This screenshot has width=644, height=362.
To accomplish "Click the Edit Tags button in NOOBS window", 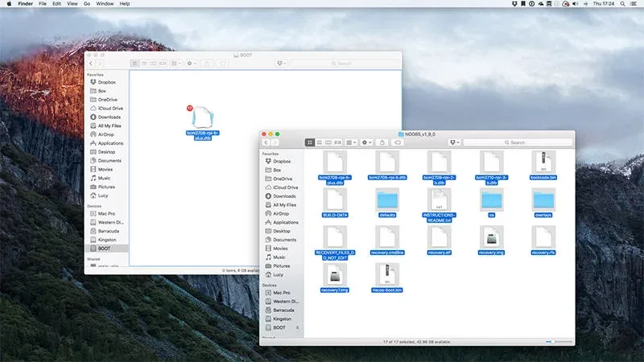I will point(397,142).
